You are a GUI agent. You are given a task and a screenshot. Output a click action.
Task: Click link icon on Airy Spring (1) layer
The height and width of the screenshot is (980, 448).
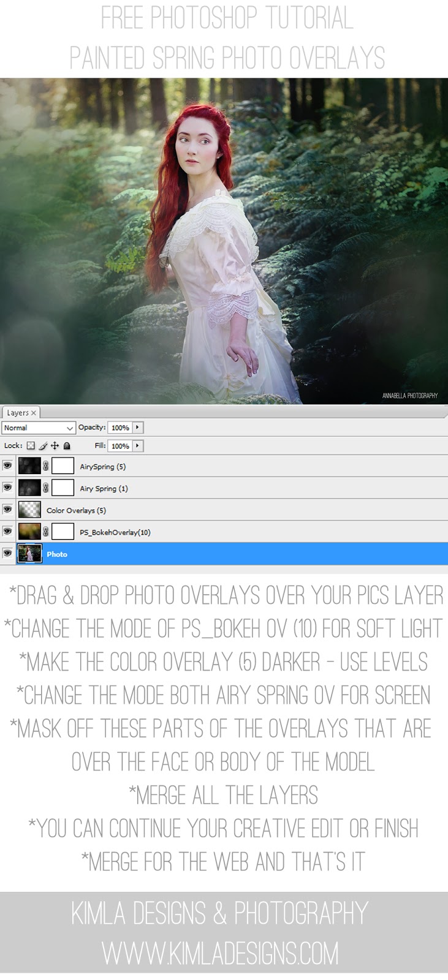coord(46,488)
